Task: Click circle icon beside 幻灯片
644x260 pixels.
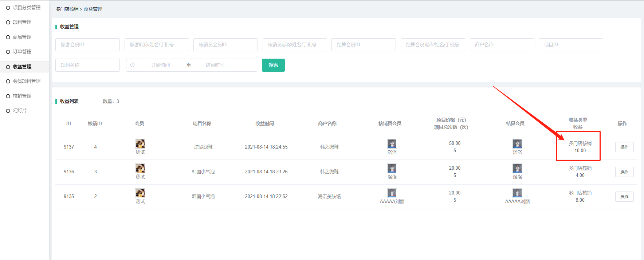Action: [x=8, y=111]
